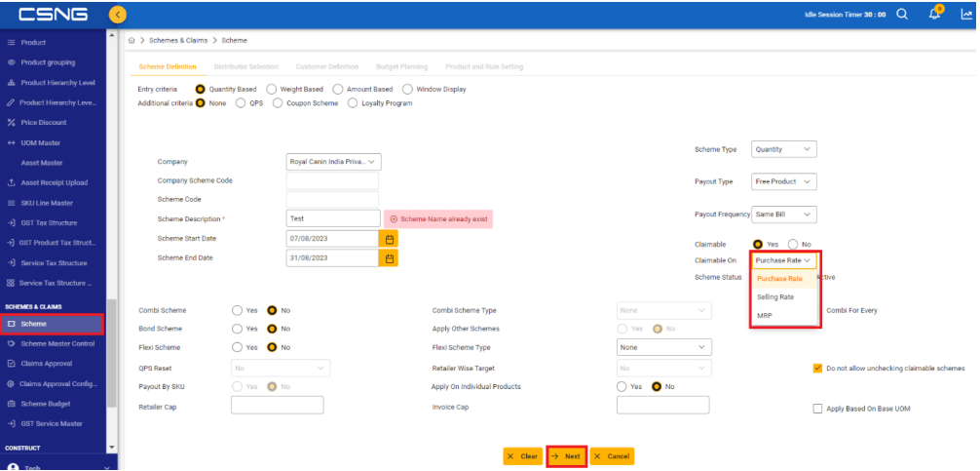Open the notifications bell icon
Screen dimensions: 980x471
click(934, 14)
